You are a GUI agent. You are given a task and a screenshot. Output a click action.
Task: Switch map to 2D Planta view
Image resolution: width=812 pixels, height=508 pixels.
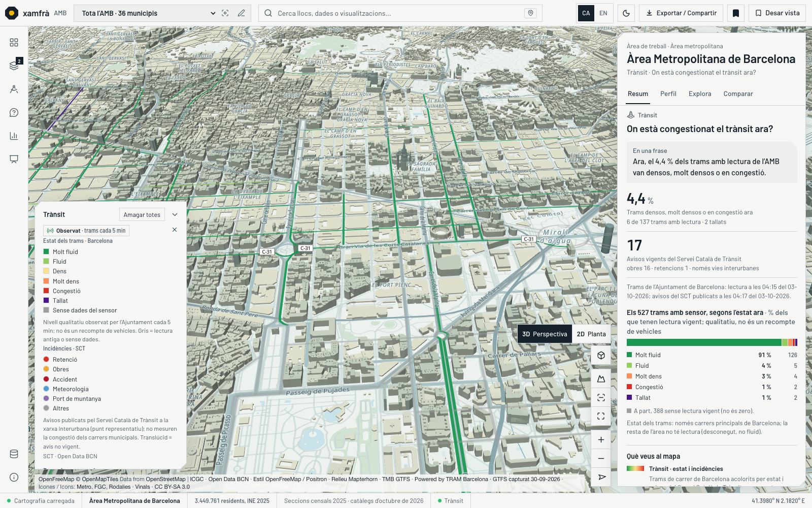click(x=591, y=334)
